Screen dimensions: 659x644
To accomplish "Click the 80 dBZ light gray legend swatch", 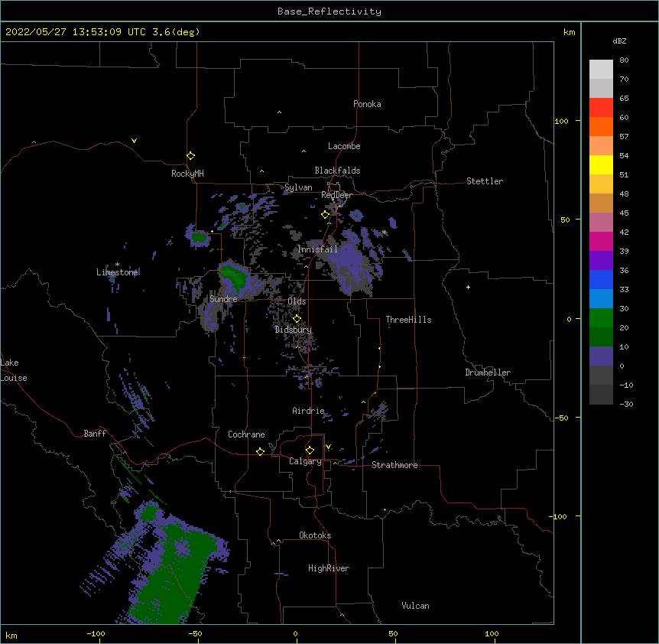I will point(601,70).
